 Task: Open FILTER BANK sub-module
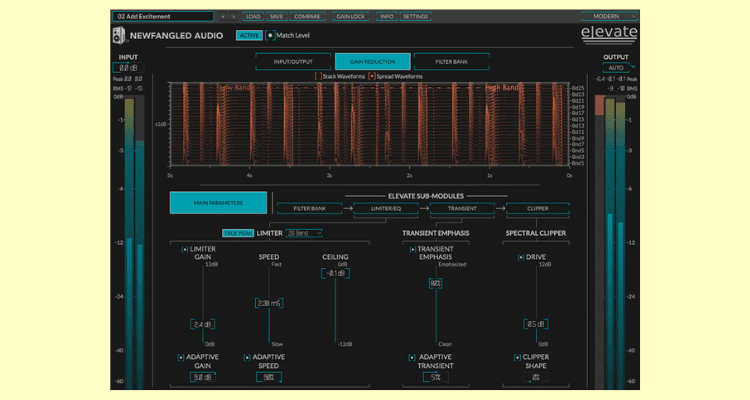click(309, 209)
